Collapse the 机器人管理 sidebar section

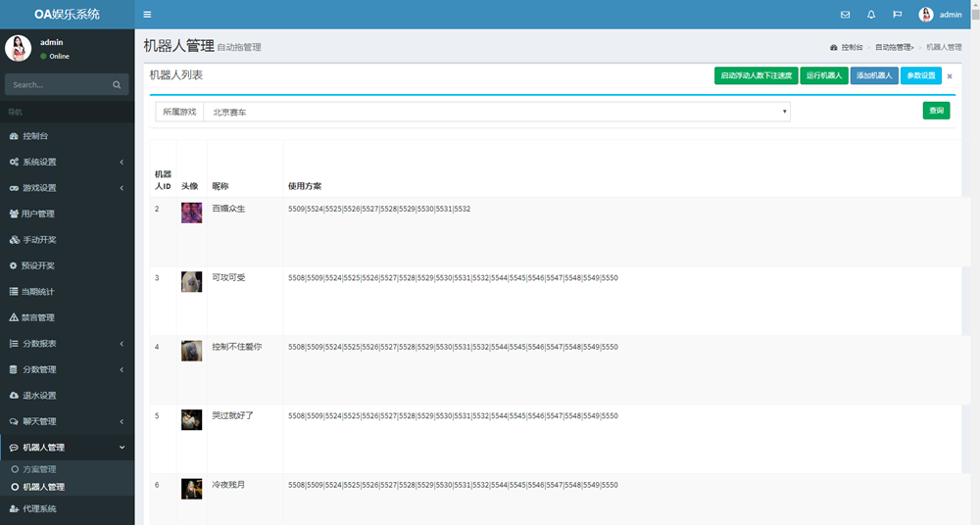(x=67, y=448)
